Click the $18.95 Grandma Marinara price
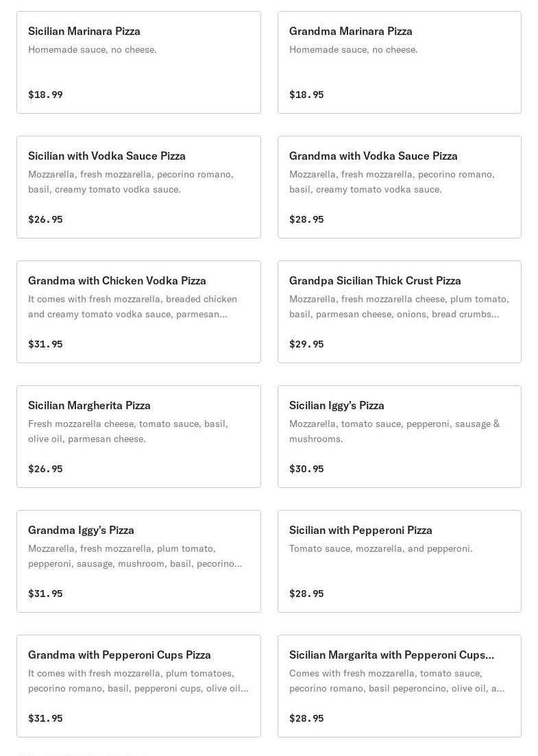538x756 pixels. point(306,95)
